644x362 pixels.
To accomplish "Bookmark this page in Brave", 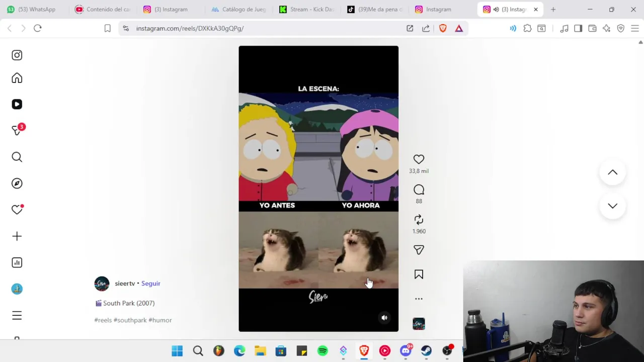I will 107,29.
